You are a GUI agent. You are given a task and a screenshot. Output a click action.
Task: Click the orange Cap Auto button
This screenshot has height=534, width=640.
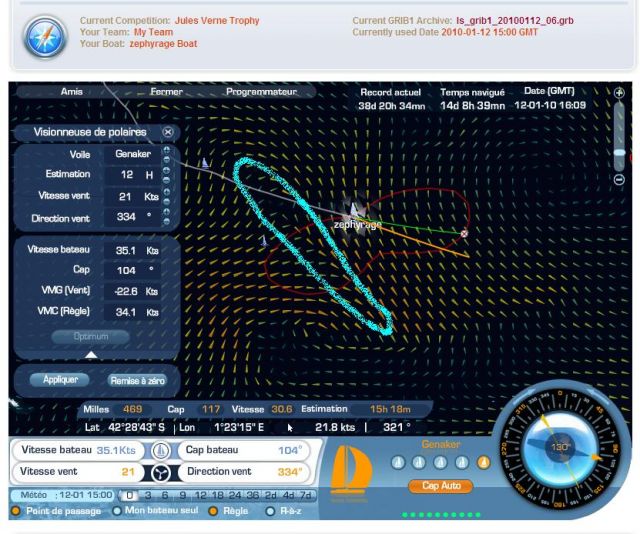[x=441, y=485]
